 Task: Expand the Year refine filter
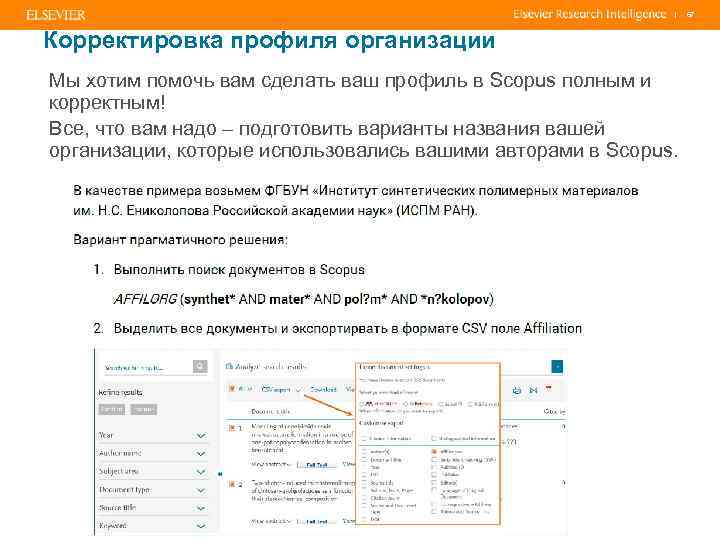201,435
